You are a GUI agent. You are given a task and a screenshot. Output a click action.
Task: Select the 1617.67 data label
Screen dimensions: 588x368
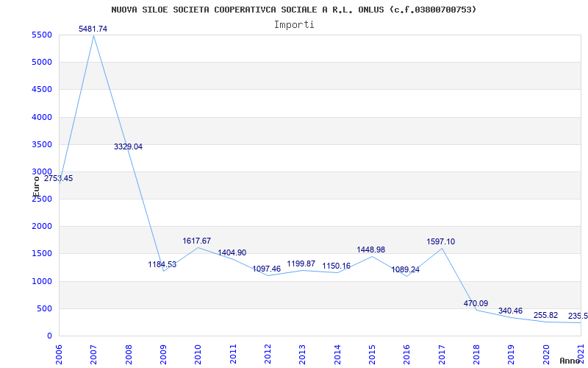pyautogui.click(x=197, y=241)
